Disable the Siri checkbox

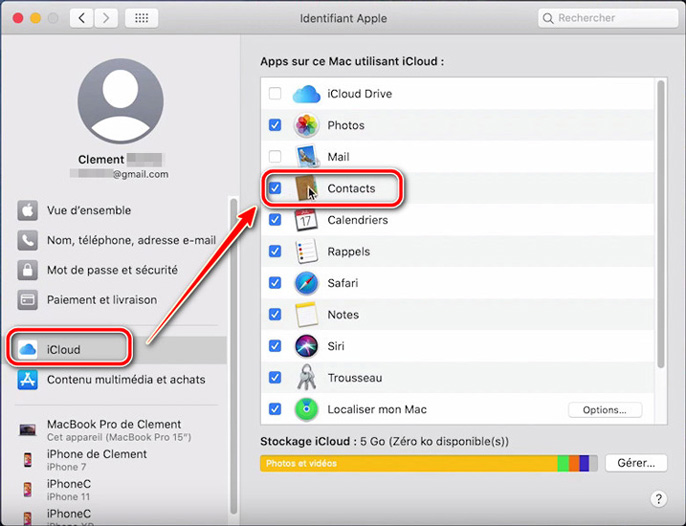[275, 346]
